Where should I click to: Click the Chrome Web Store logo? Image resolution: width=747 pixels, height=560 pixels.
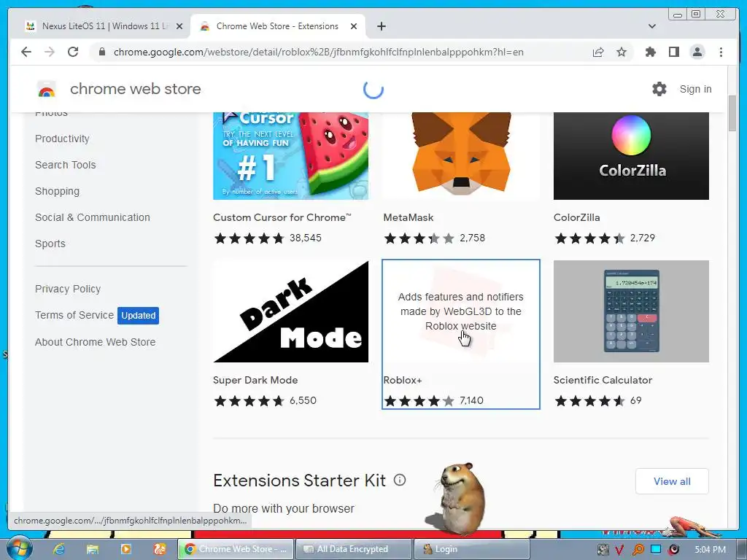pos(47,89)
